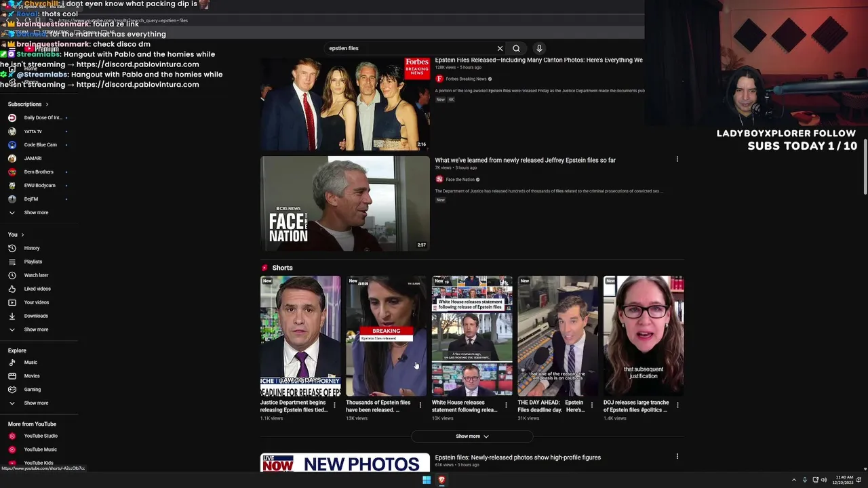The height and width of the screenshot is (488, 868).
Task: Open Dem Brothers subscription channel
Action: pyautogui.click(x=39, y=172)
